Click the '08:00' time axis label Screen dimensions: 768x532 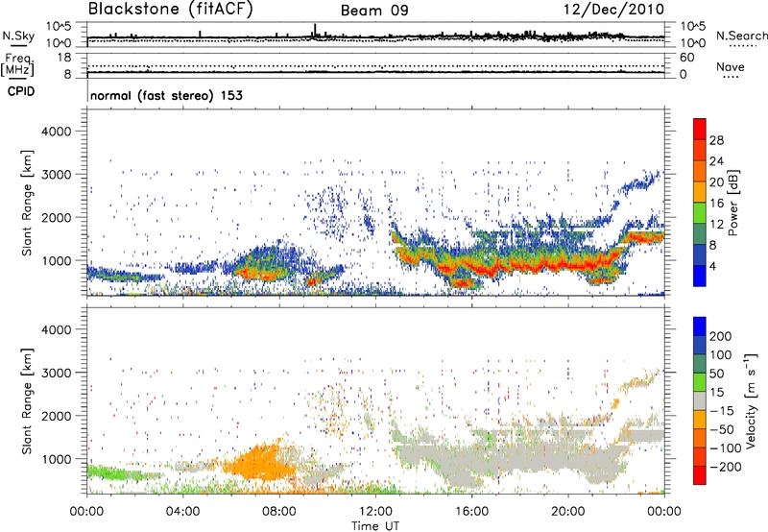click(279, 512)
